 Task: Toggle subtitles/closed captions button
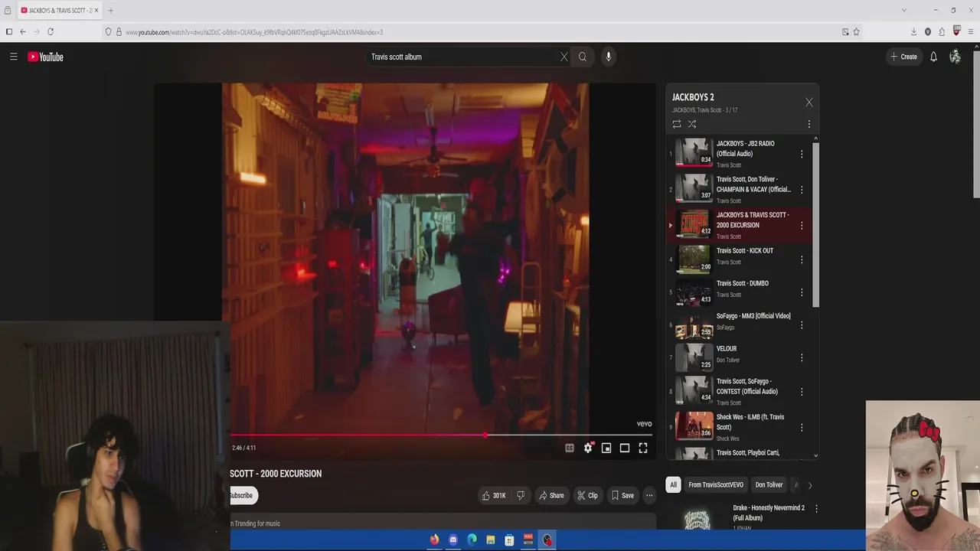570,448
